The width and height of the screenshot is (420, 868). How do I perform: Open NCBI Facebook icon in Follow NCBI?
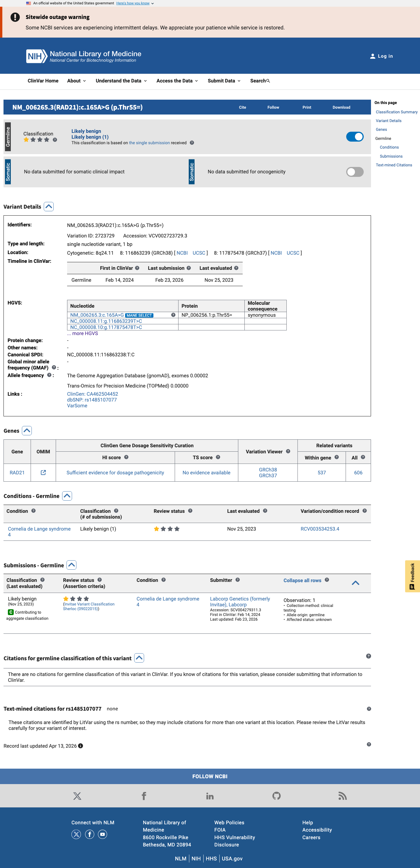144,796
